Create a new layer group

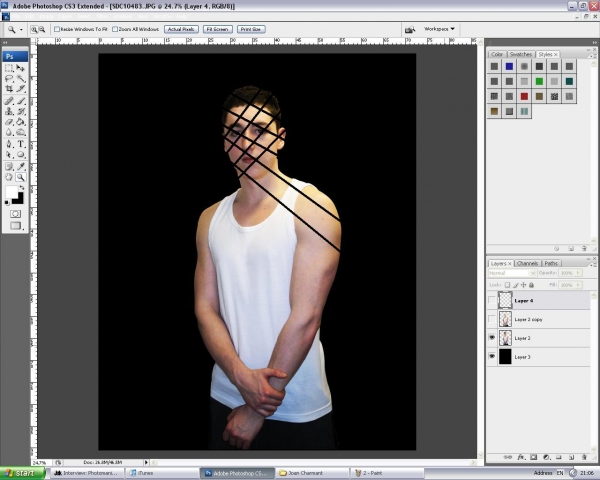click(x=559, y=457)
